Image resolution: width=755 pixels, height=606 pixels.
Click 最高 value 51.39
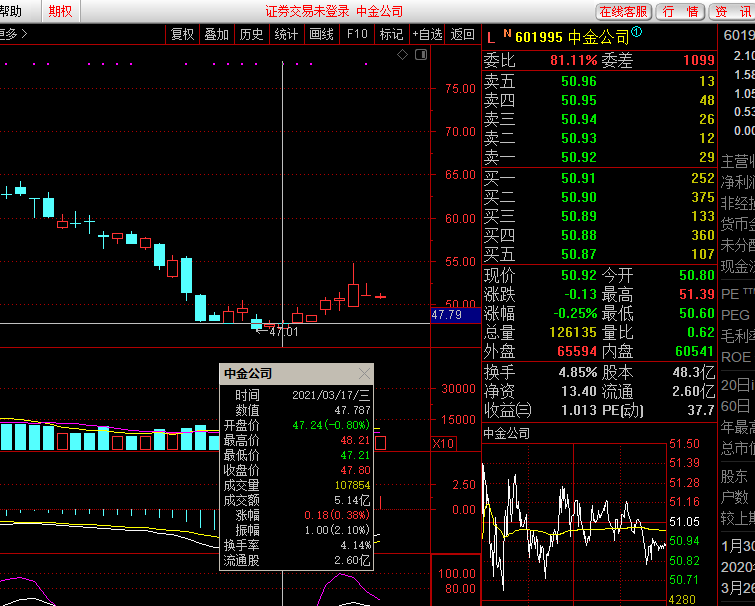[697, 295]
